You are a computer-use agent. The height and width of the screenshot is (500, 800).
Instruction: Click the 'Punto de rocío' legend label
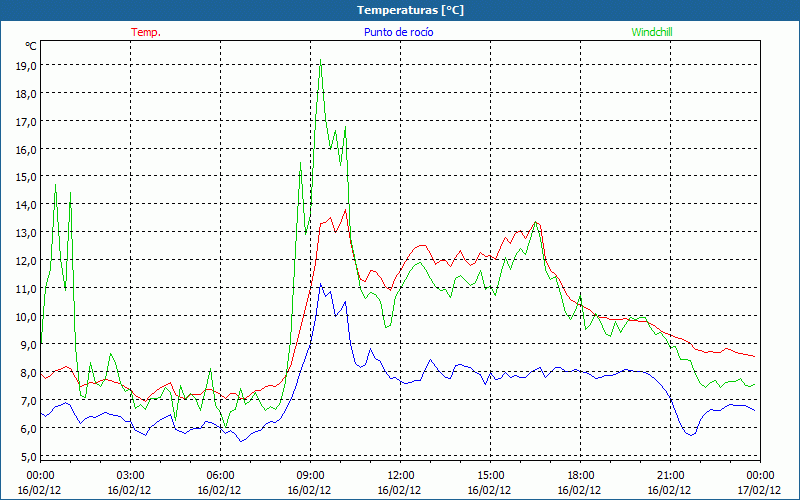tap(398, 32)
